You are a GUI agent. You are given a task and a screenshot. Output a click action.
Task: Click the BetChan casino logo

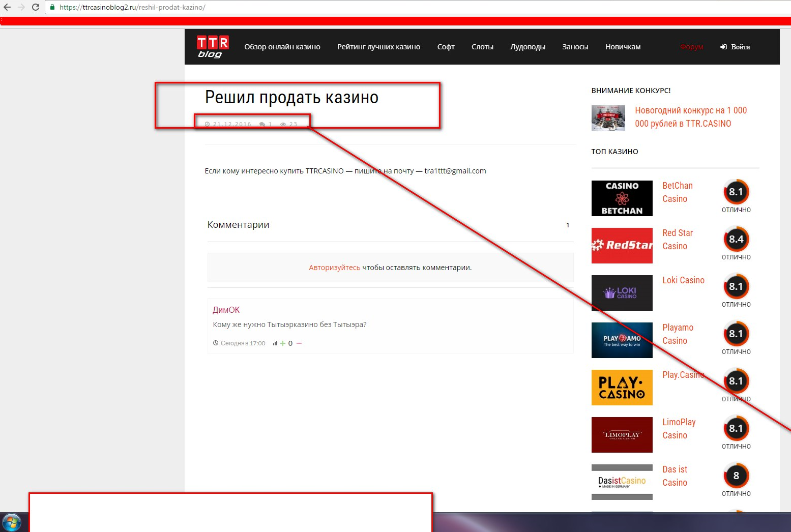pyautogui.click(x=622, y=198)
